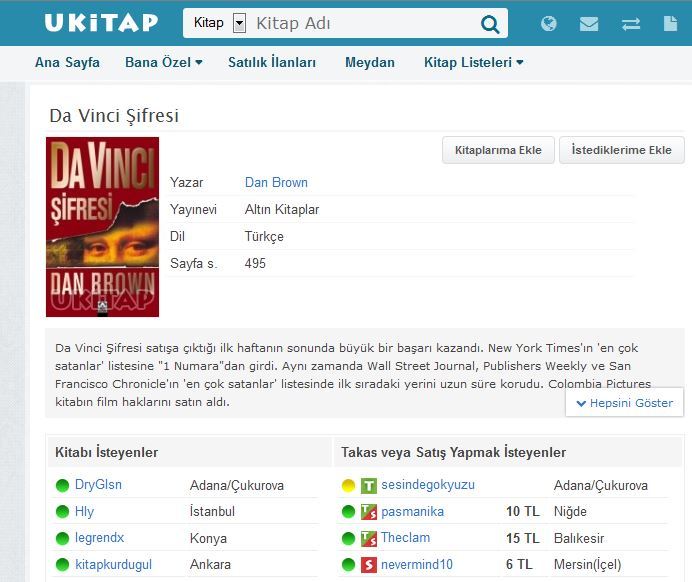Click the İstediklerime Ekle button
Screen dimensions: 692x582
[621, 150]
